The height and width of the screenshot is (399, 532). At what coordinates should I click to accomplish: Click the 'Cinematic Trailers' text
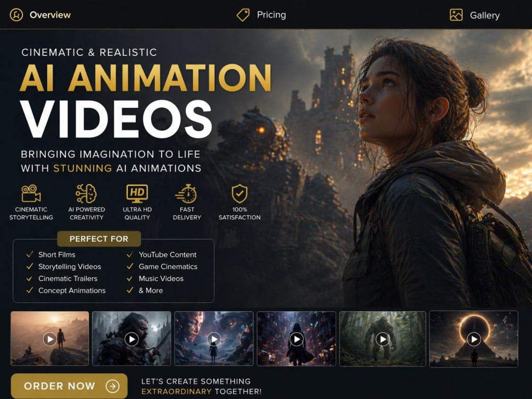(68, 279)
